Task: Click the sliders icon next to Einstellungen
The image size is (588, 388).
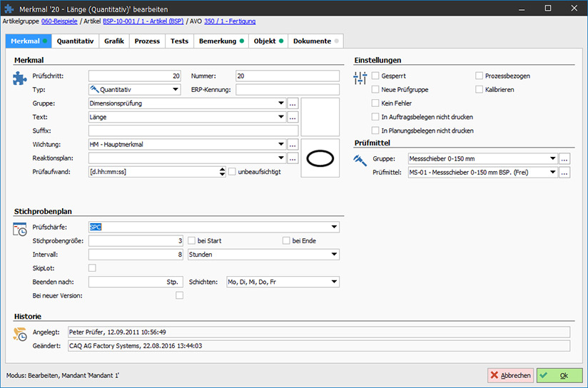Action: point(360,78)
